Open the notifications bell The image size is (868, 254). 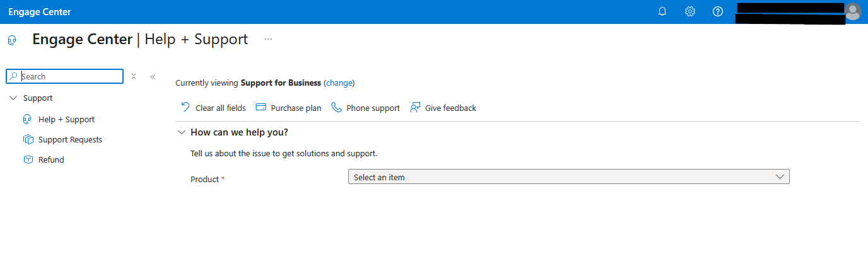coord(662,11)
